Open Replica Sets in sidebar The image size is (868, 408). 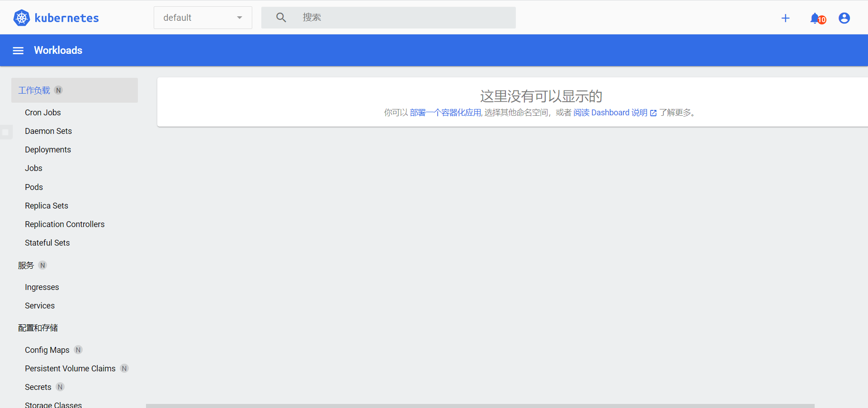pos(47,206)
